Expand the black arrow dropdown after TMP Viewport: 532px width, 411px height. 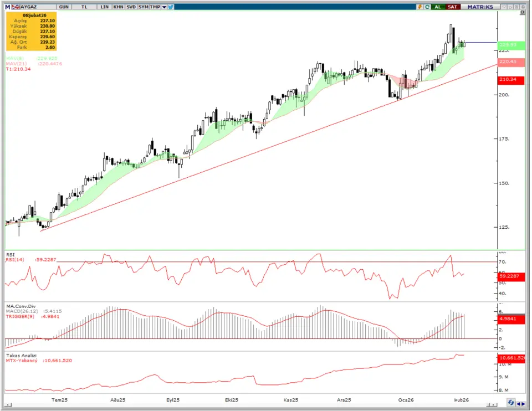click(x=163, y=7)
